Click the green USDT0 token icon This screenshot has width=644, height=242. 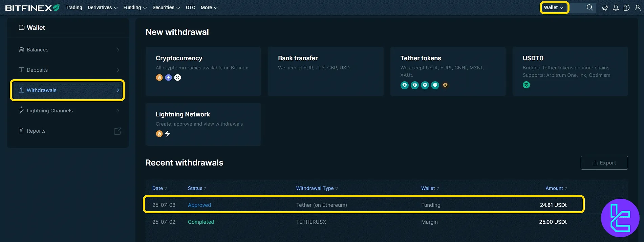(x=526, y=85)
